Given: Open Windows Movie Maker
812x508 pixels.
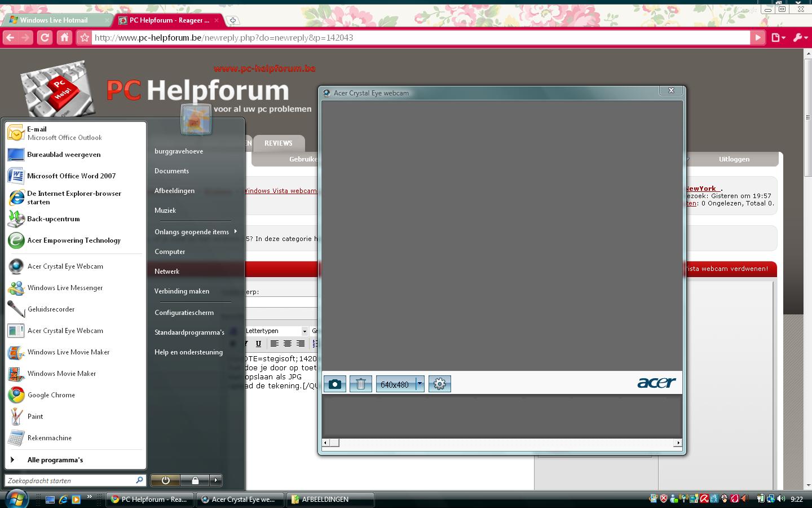Looking at the screenshot, I should click(76, 374).
